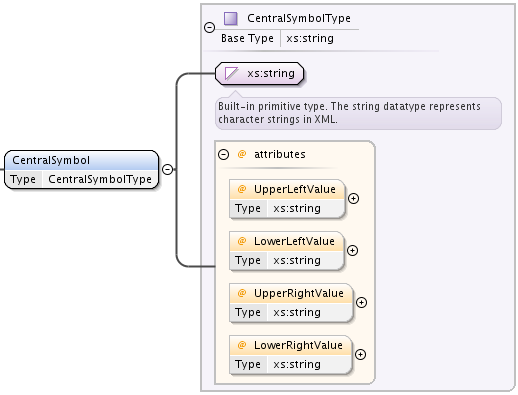Click the xs:string type of LowerLeftValue
Screen dimensions: 518x395
click(297, 261)
